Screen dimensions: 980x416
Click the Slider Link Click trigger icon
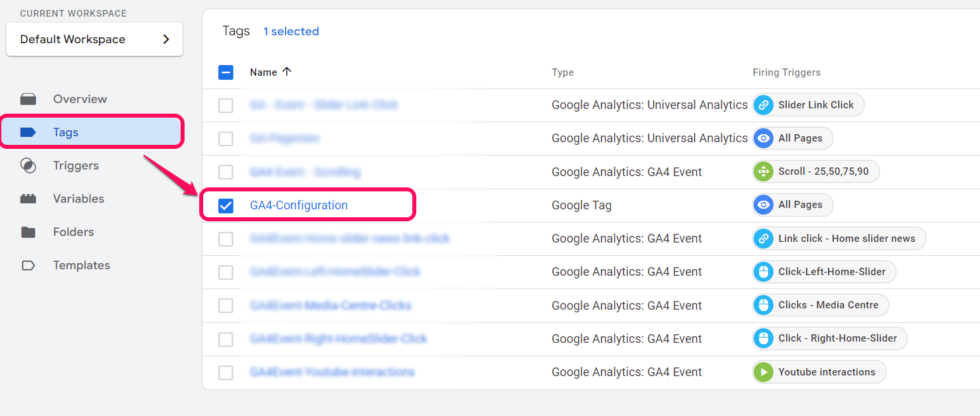764,105
